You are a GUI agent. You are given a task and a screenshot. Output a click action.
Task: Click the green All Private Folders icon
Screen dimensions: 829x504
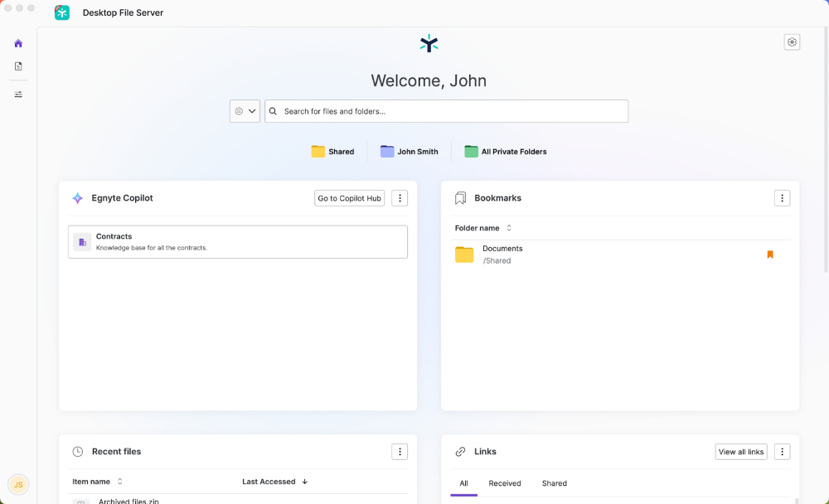(x=471, y=151)
